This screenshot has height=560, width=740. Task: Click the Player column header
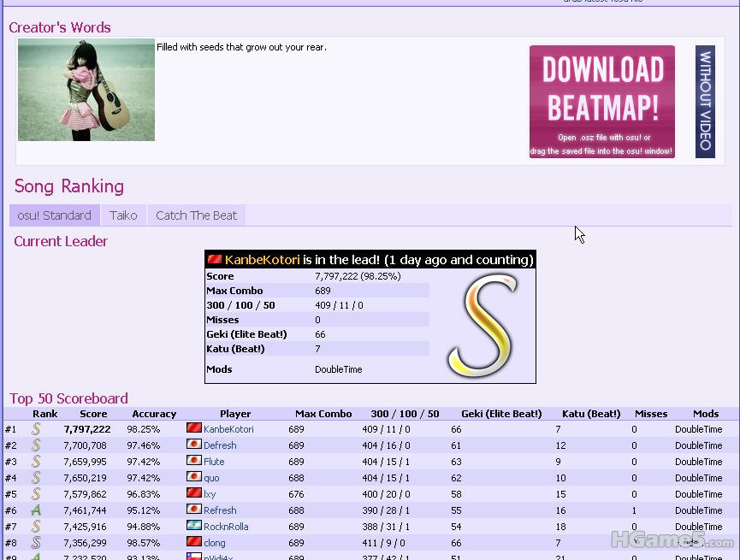tap(235, 414)
